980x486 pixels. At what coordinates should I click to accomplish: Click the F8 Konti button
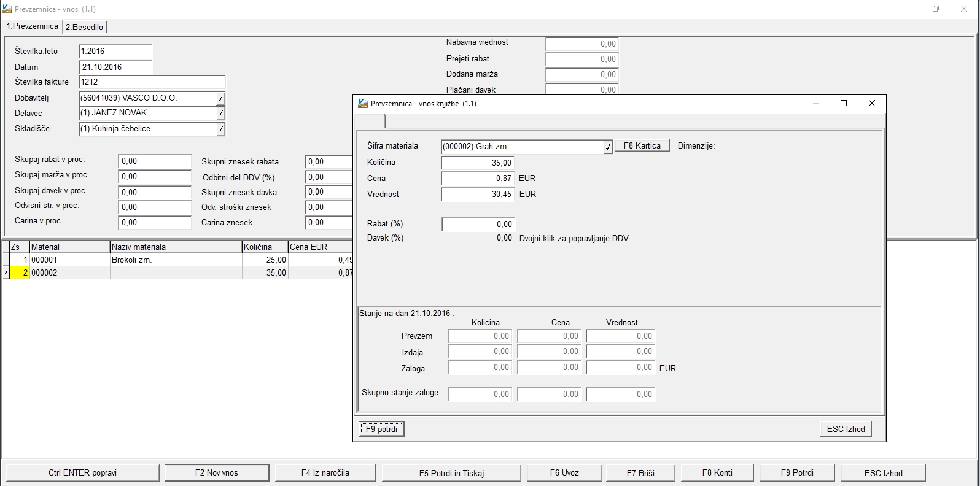click(x=717, y=472)
